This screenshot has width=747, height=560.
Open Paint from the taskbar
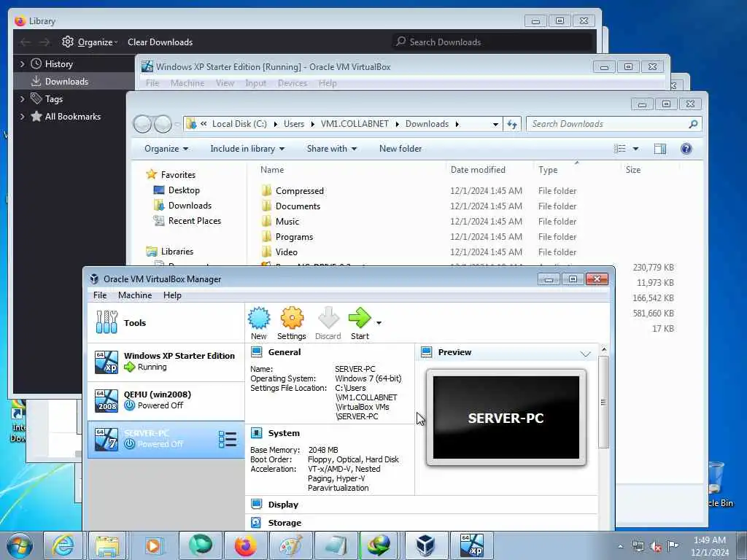[290, 545]
